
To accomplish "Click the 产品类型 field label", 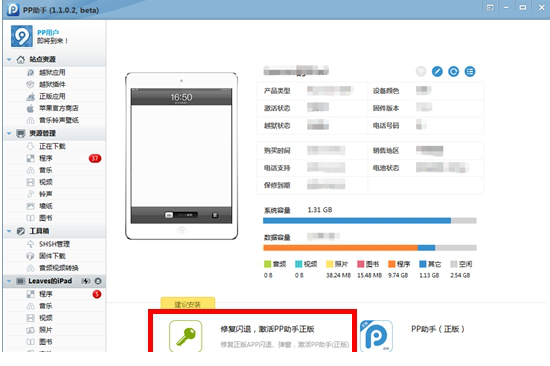I will pos(277,91).
